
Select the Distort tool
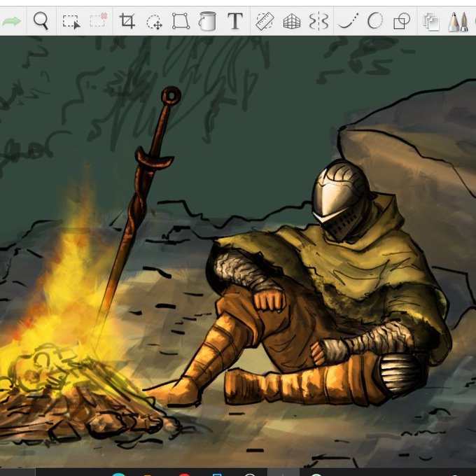(x=181, y=21)
